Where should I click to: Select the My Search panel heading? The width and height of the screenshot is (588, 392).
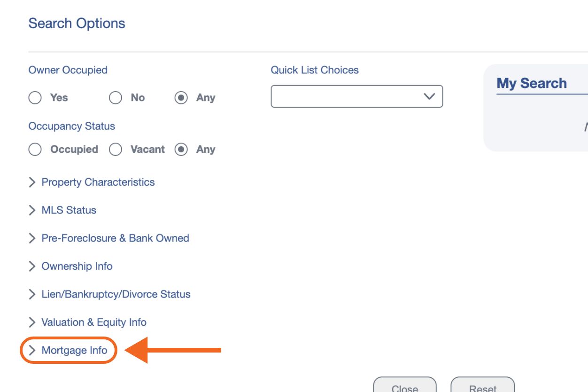[531, 83]
